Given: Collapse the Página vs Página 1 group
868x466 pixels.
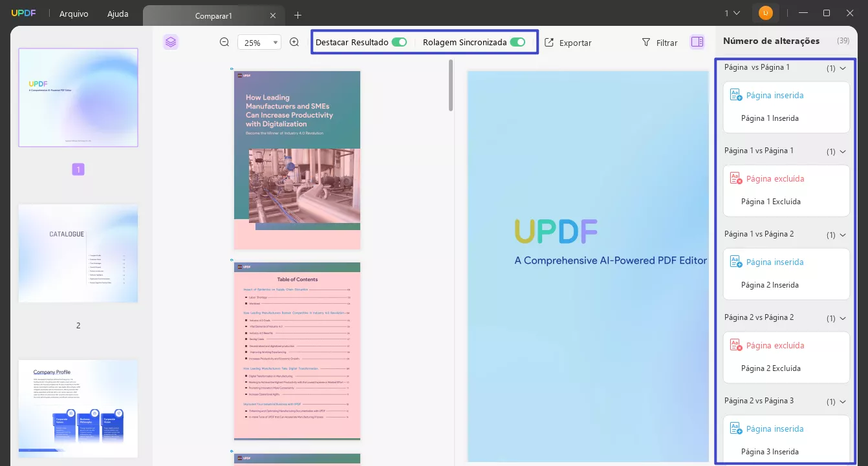Looking at the screenshot, I should click(x=842, y=68).
